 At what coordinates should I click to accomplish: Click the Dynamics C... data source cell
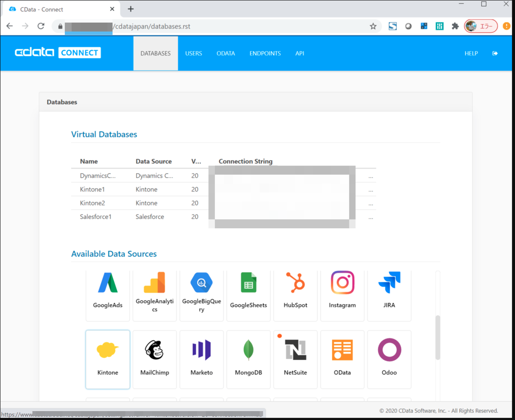(x=154, y=175)
